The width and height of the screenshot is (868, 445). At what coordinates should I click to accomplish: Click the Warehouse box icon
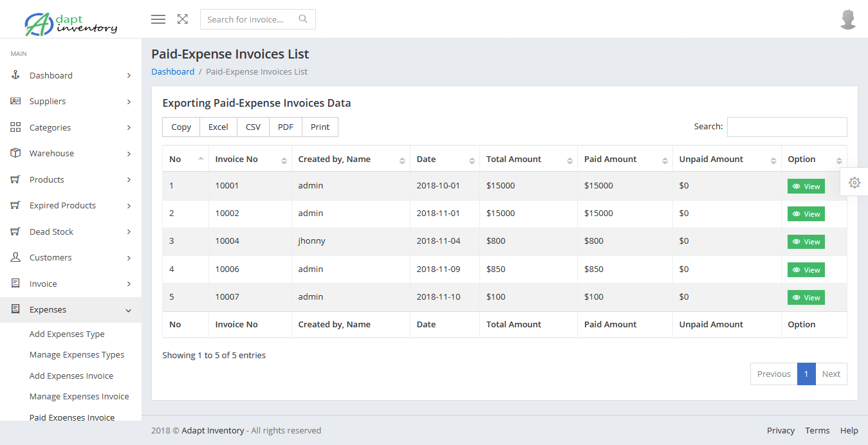(x=15, y=153)
